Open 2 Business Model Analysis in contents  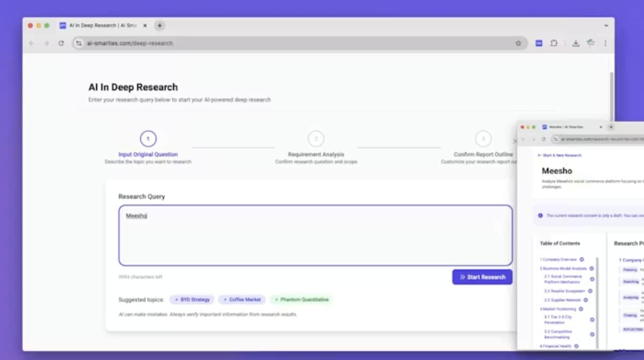point(563,268)
